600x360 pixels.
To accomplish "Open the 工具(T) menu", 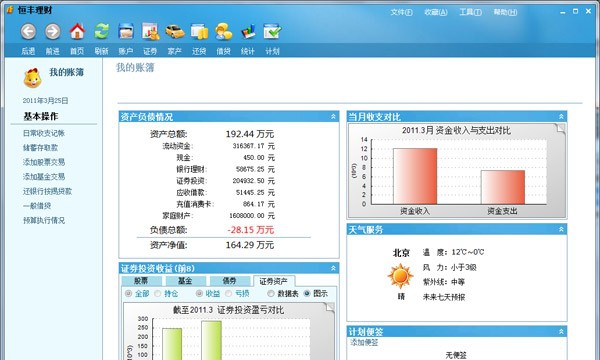I will click(x=470, y=12).
